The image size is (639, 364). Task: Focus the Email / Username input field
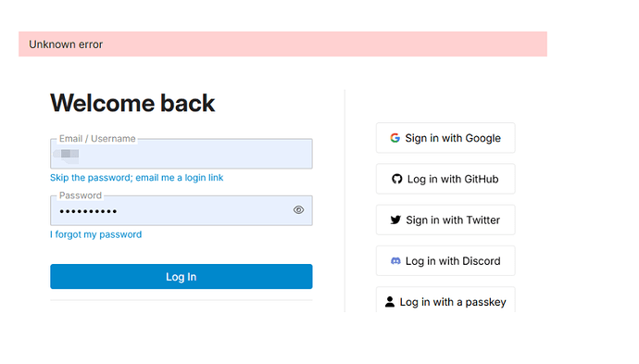182,154
